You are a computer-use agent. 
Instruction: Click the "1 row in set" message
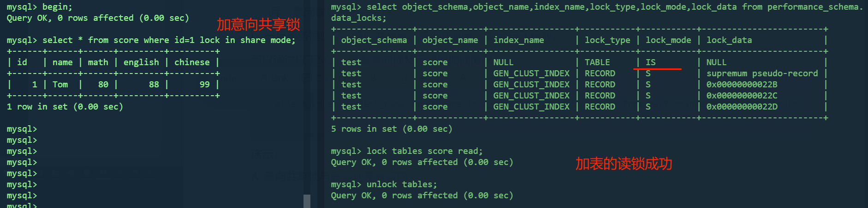point(65,107)
